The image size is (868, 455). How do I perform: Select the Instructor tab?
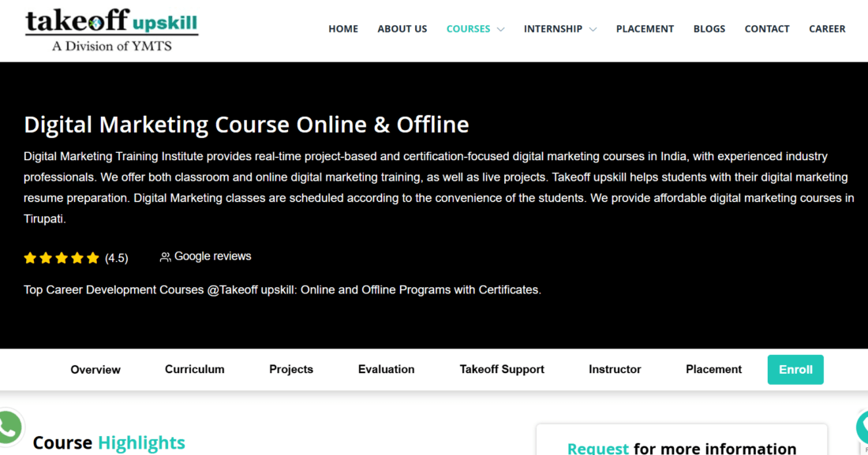pos(615,369)
